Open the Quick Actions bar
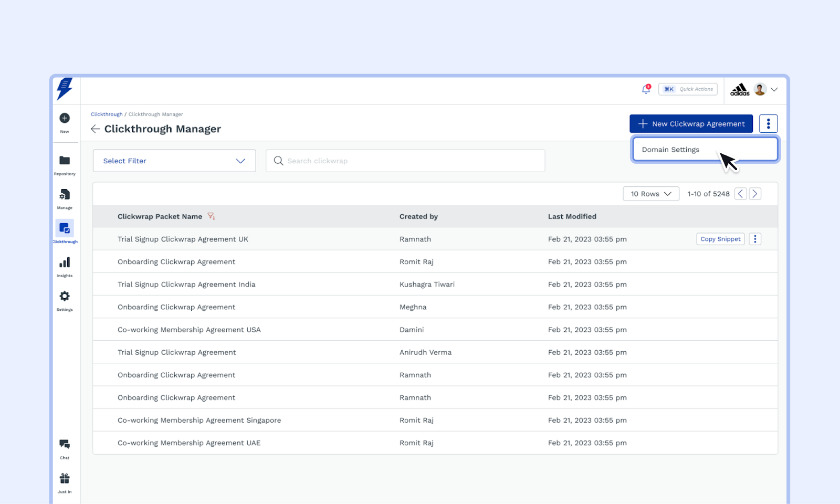 688,89
